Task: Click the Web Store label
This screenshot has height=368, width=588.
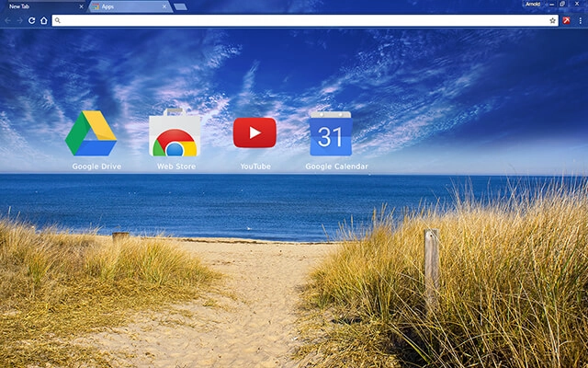Action: pos(176,167)
